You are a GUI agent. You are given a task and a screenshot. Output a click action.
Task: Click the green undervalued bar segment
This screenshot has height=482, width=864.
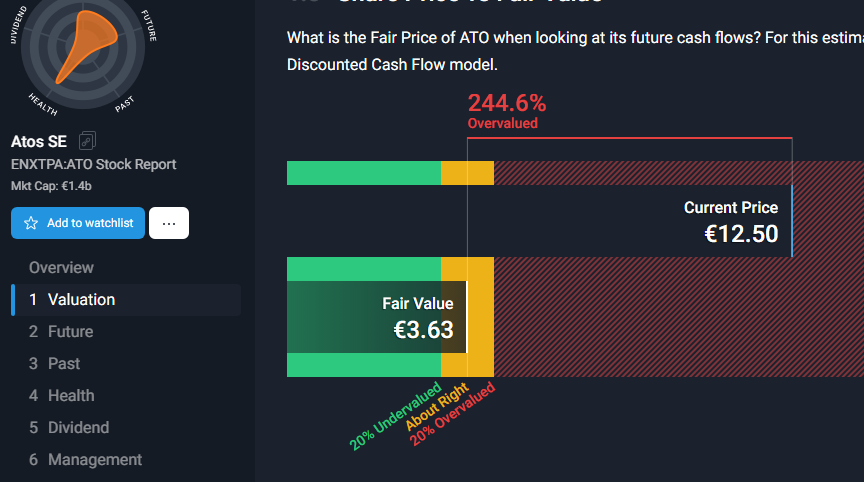pyautogui.click(x=364, y=173)
